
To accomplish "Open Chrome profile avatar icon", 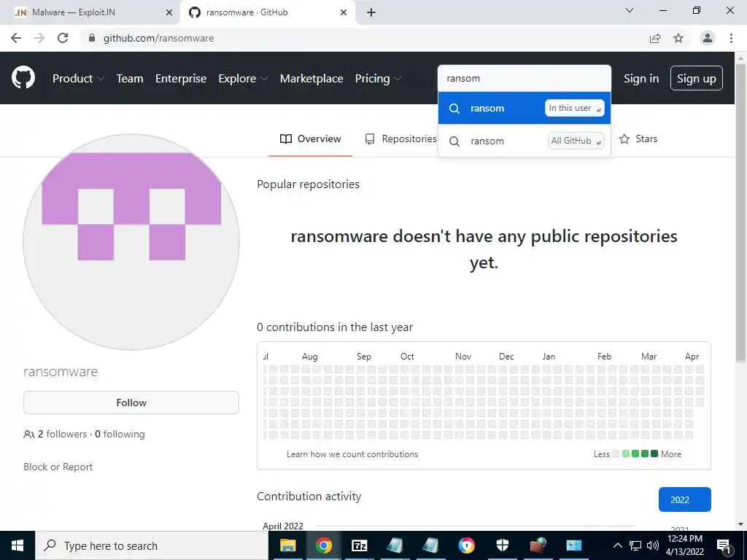I will click(708, 38).
